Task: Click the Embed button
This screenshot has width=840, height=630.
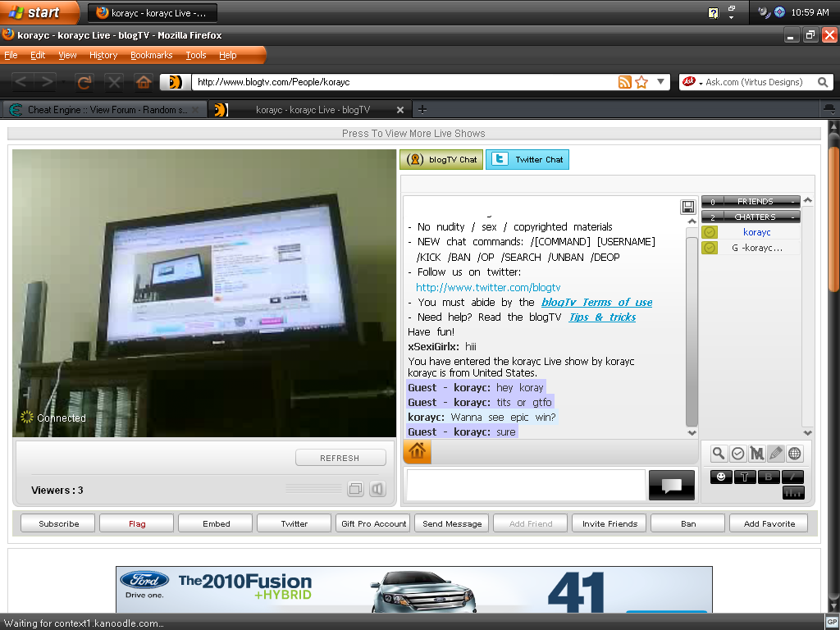Action: [x=216, y=524]
